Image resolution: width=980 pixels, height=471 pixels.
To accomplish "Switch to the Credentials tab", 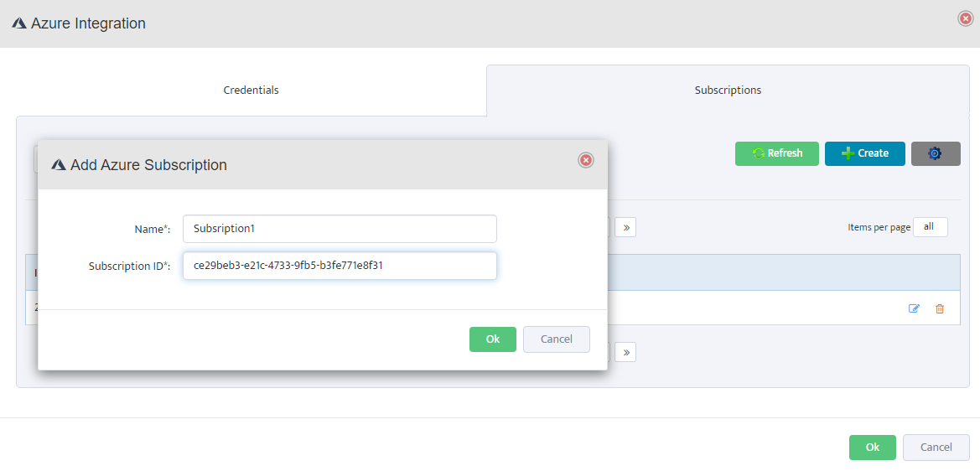I will pos(251,90).
